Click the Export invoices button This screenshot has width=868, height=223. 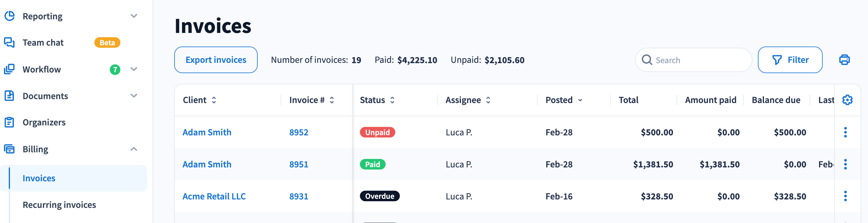216,60
